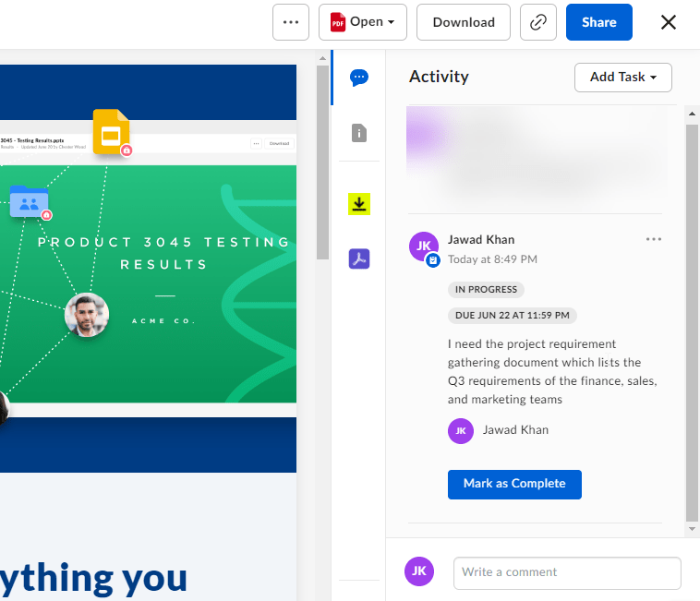Close the file preview with X icon
The image size is (700, 601).
pos(669,22)
